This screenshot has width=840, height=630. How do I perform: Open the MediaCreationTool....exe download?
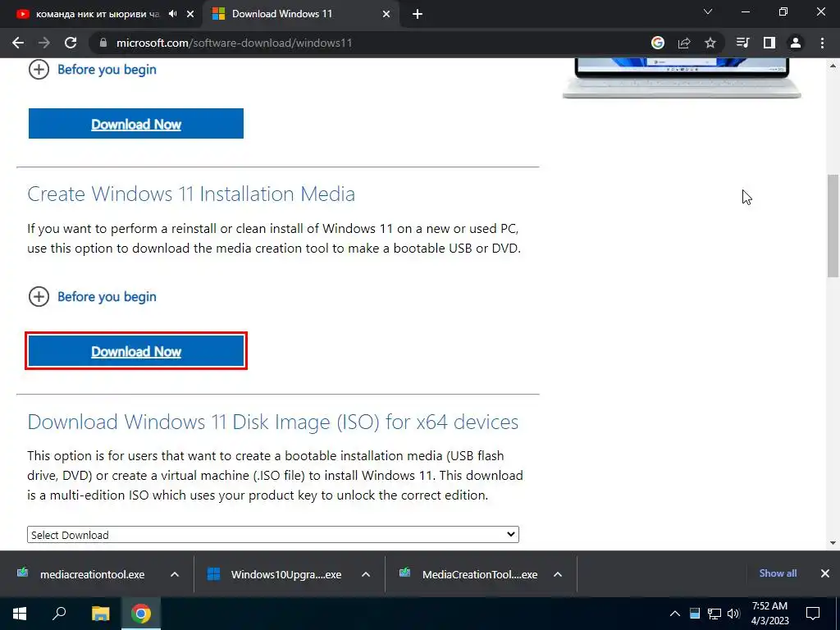click(x=469, y=574)
